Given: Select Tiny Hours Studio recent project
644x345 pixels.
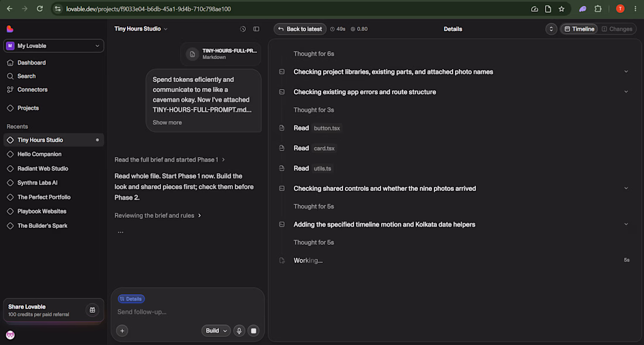Looking at the screenshot, I should pos(54,140).
